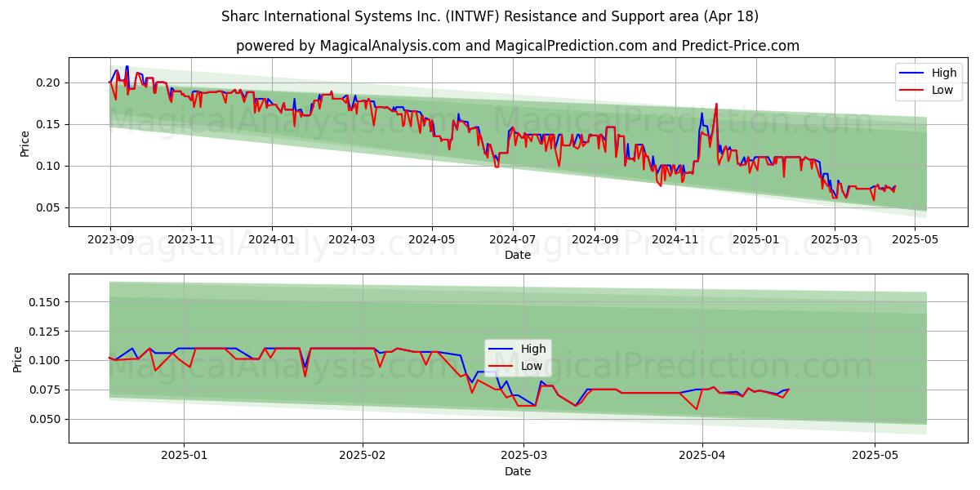Click the '2025-02' date tick on bottom chart
Image resolution: width=980 pixels, height=490 pixels.
pos(362,457)
